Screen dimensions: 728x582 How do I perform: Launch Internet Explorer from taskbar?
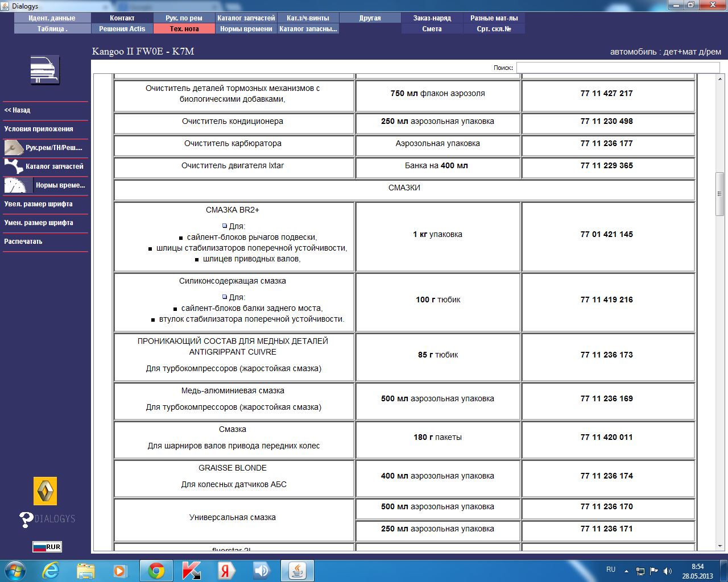click(51, 571)
